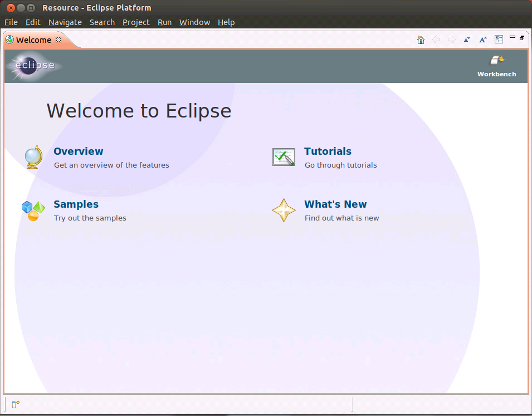
Task: Click the Samples shapes icon
Action: (x=33, y=211)
